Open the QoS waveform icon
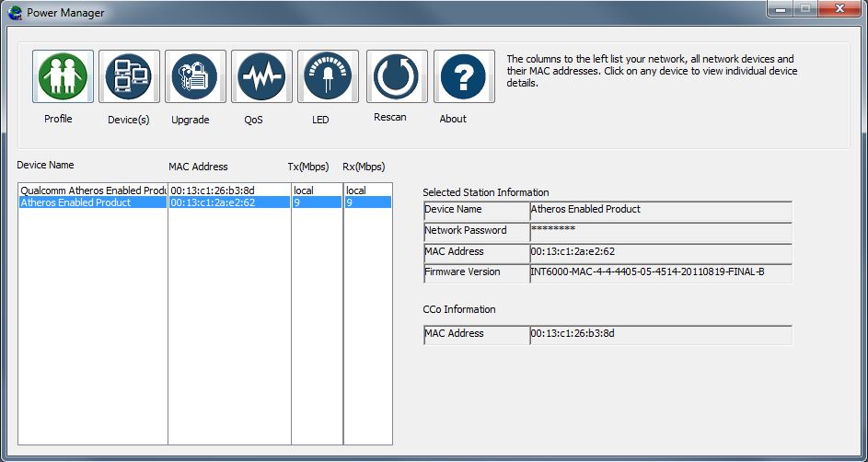The image size is (868, 462). point(261,76)
